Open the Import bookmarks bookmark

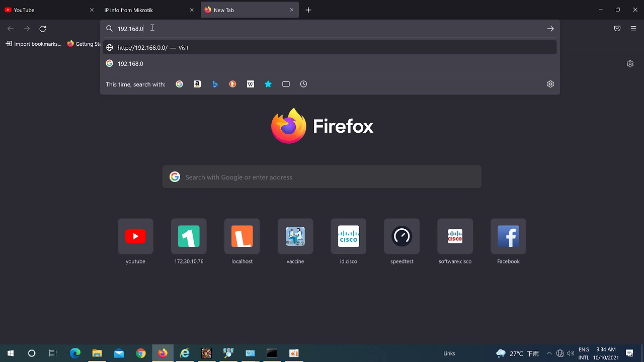(x=33, y=44)
